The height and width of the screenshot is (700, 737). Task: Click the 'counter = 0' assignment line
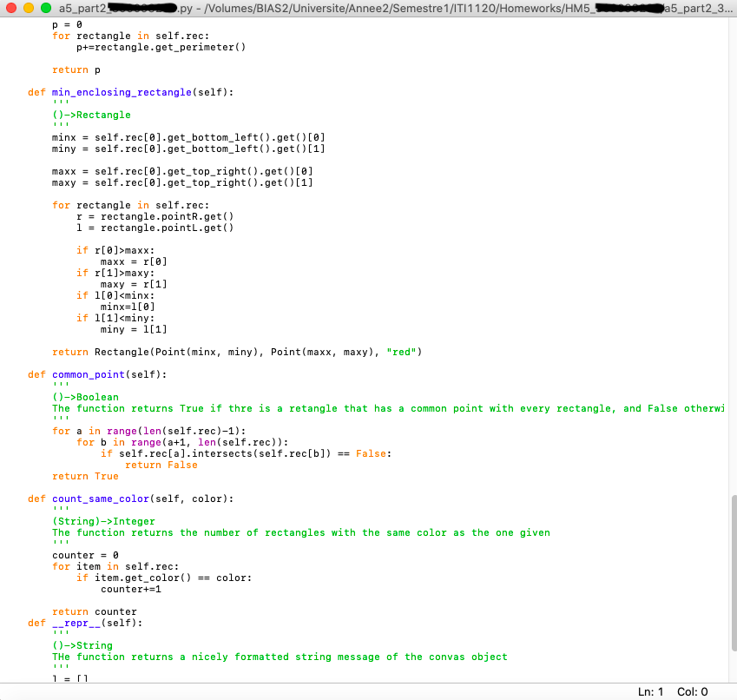pyautogui.click(x=85, y=555)
